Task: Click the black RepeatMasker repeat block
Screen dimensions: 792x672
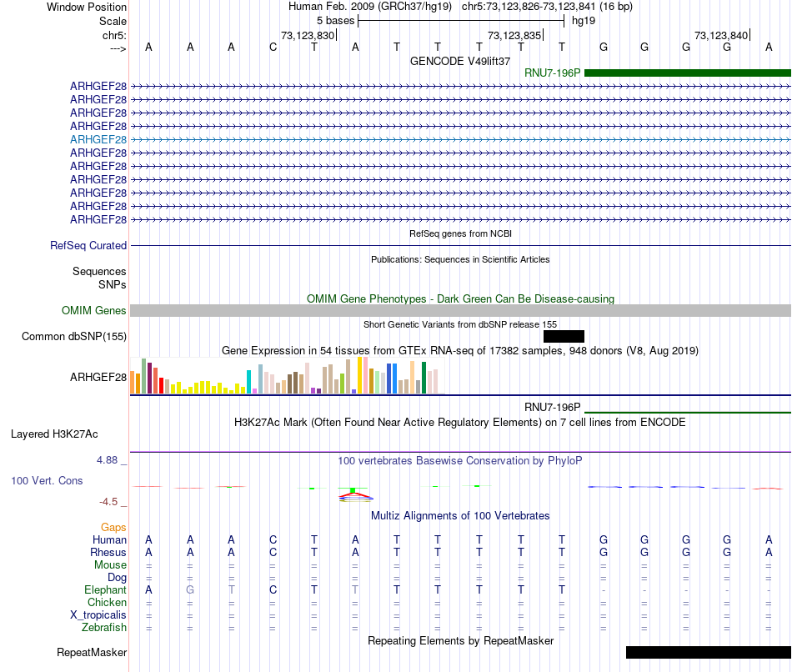Action: pos(708,652)
